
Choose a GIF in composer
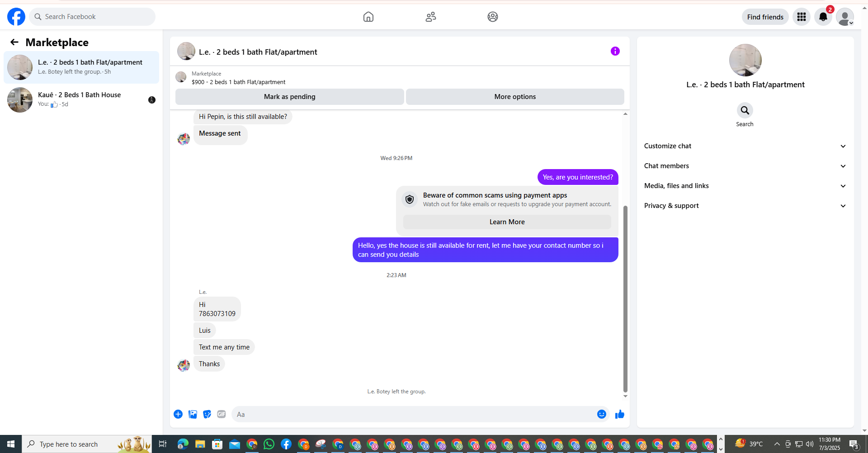222,414
